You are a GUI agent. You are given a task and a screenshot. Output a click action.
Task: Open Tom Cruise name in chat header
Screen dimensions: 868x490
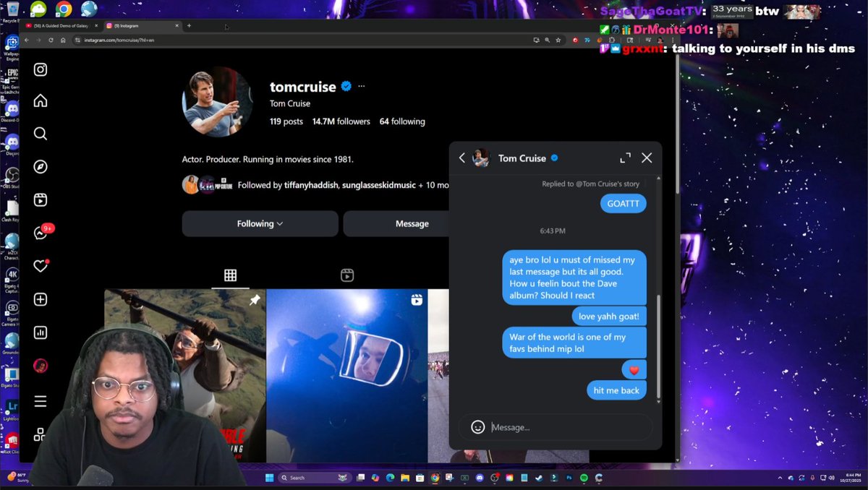pos(522,158)
